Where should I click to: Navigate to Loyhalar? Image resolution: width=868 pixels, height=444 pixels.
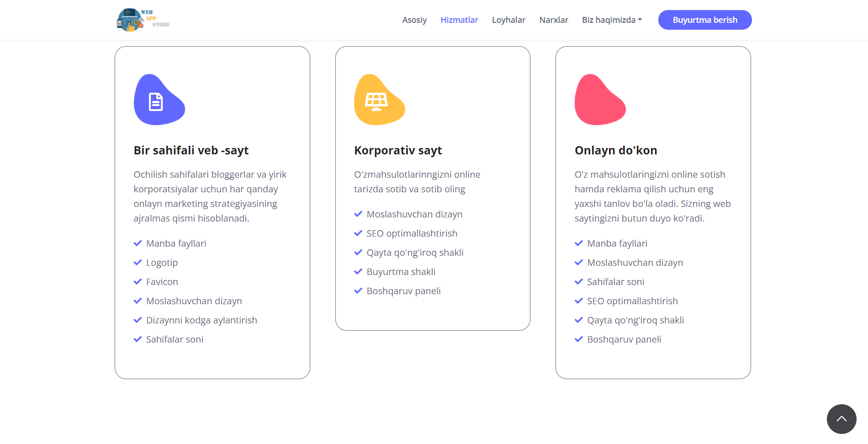coord(508,20)
